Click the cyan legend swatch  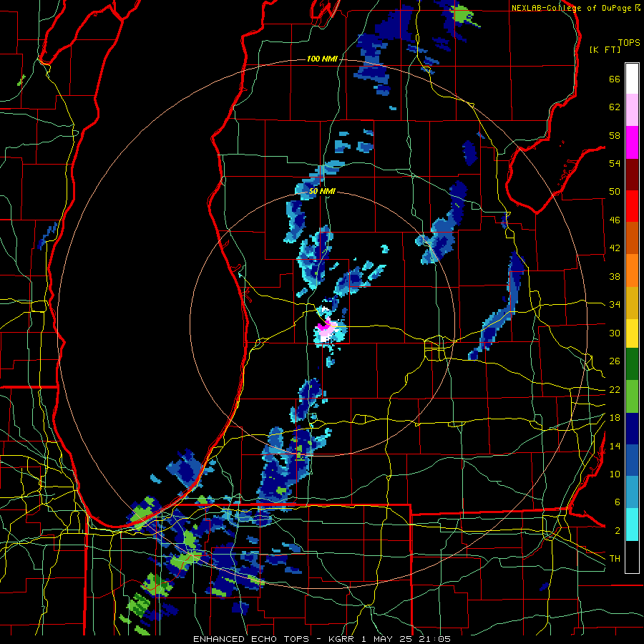coord(632,525)
